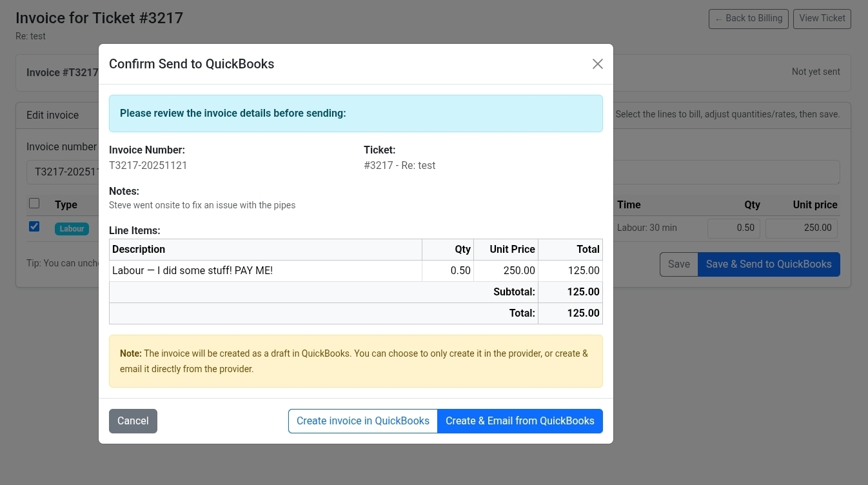Click the Edit invoice section header
868x485 pixels.
(52, 115)
